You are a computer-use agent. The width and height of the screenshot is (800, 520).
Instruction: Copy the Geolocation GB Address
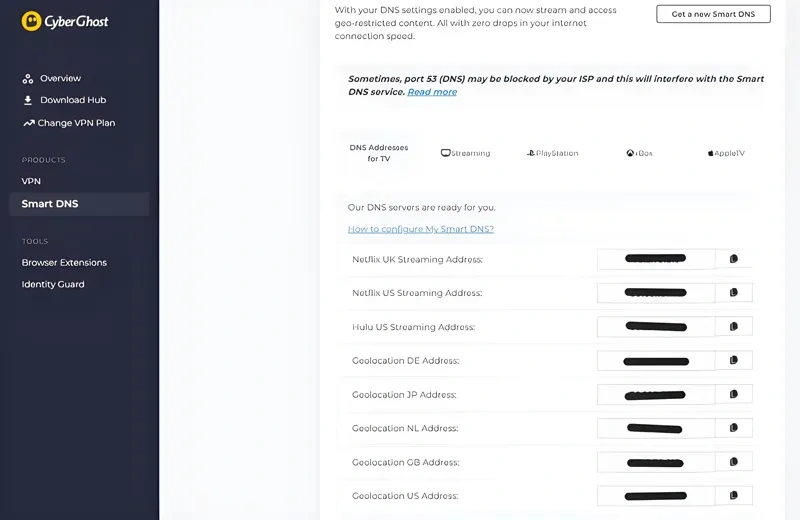(734, 462)
